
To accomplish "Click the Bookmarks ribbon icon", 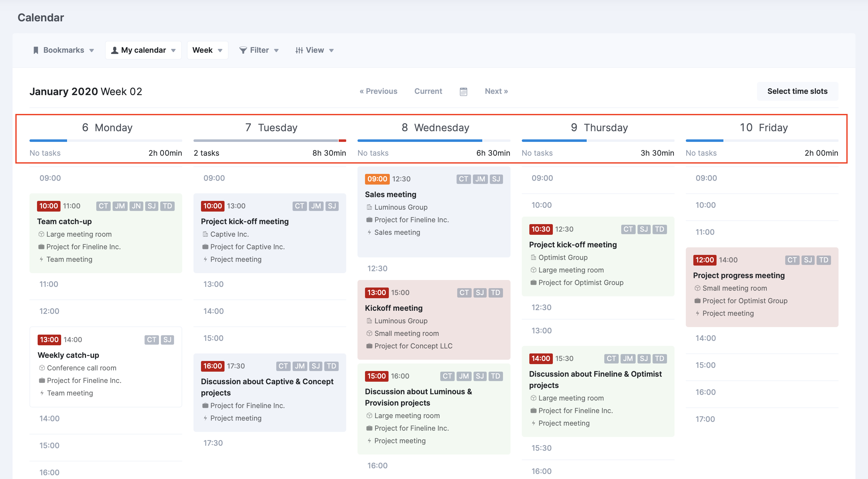I will pos(36,50).
